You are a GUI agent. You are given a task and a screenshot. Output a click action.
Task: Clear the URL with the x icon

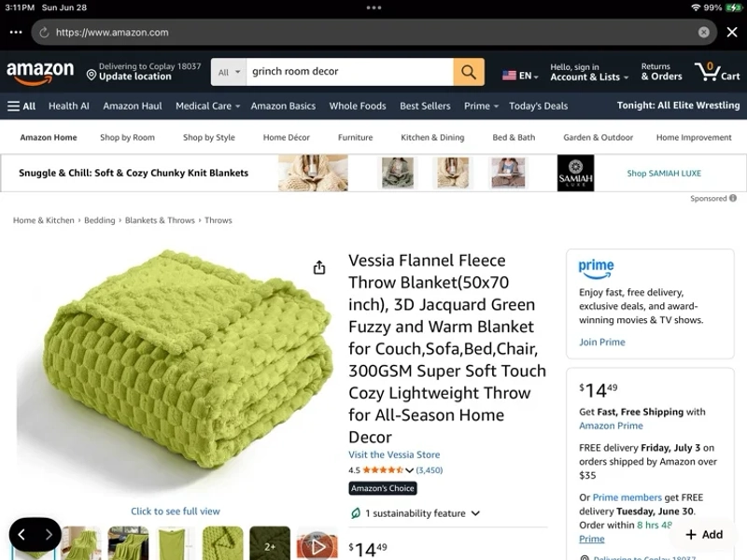pyautogui.click(x=704, y=32)
